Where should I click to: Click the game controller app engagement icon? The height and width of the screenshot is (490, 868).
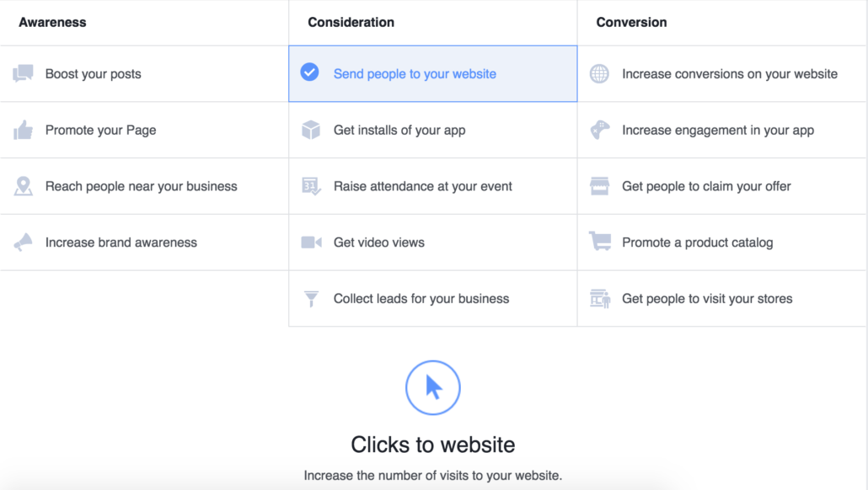click(x=599, y=130)
